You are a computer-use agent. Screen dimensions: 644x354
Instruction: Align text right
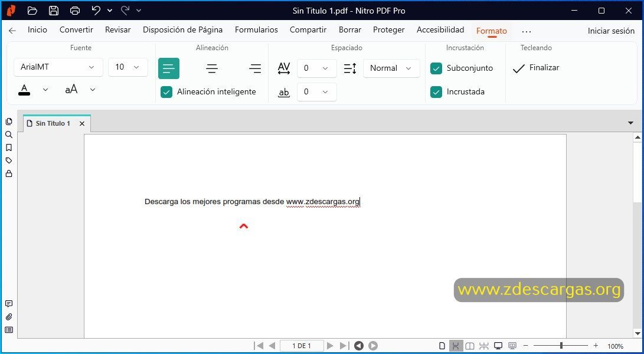[x=255, y=68]
